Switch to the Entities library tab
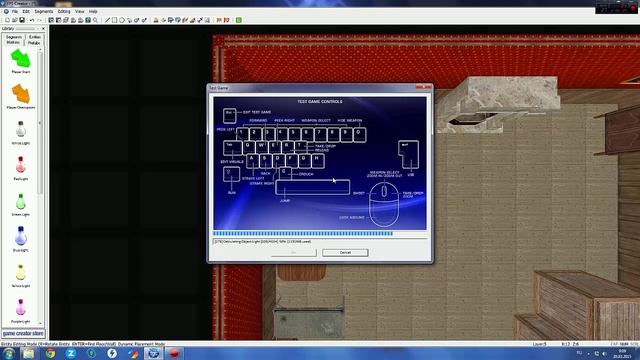 [x=34, y=37]
